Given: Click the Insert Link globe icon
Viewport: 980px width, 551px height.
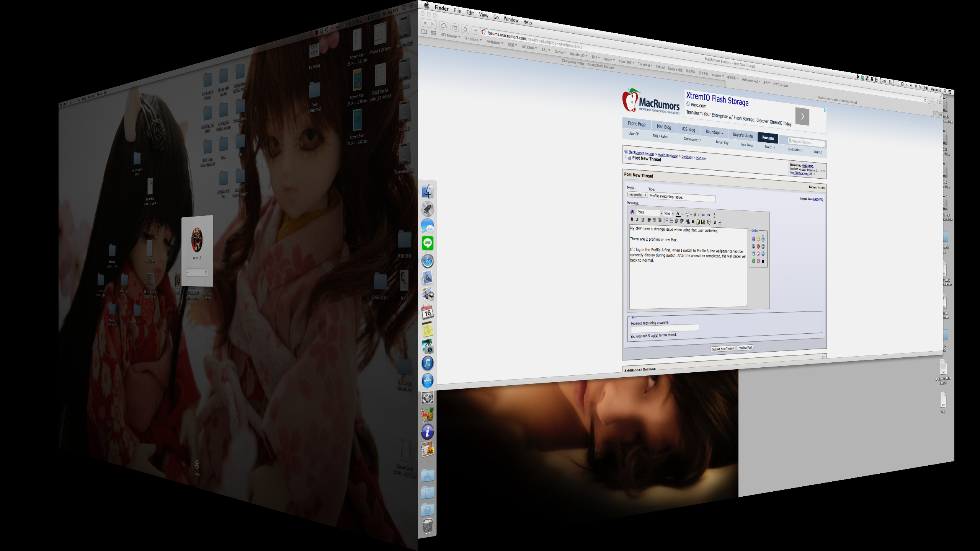Looking at the screenshot, I should click(x=688, y=222).
